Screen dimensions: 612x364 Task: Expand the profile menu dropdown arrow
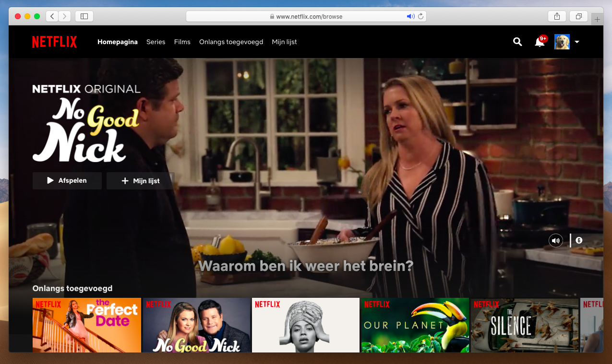[x=577, y=42]
